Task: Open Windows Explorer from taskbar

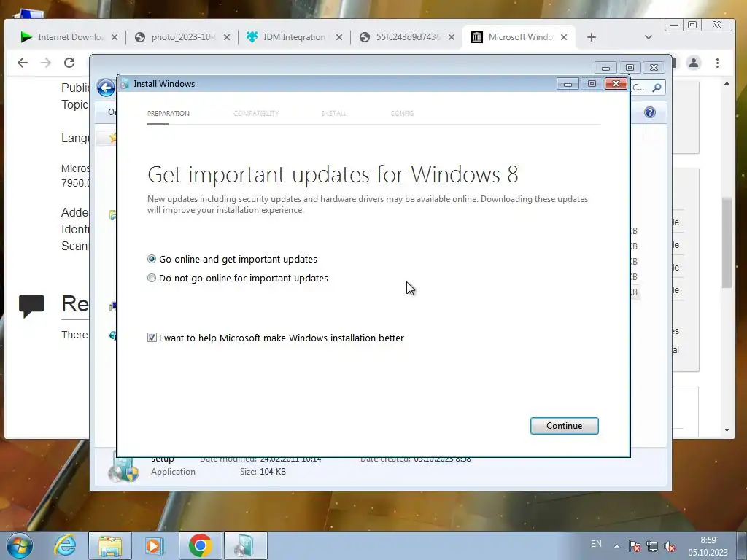Action: tap(110, 545)
